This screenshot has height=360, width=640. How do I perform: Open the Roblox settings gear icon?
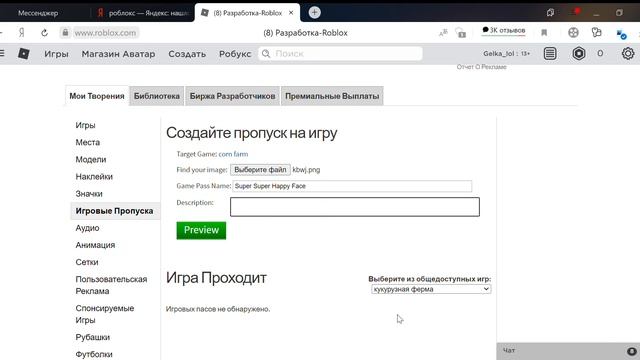[628, 53]
